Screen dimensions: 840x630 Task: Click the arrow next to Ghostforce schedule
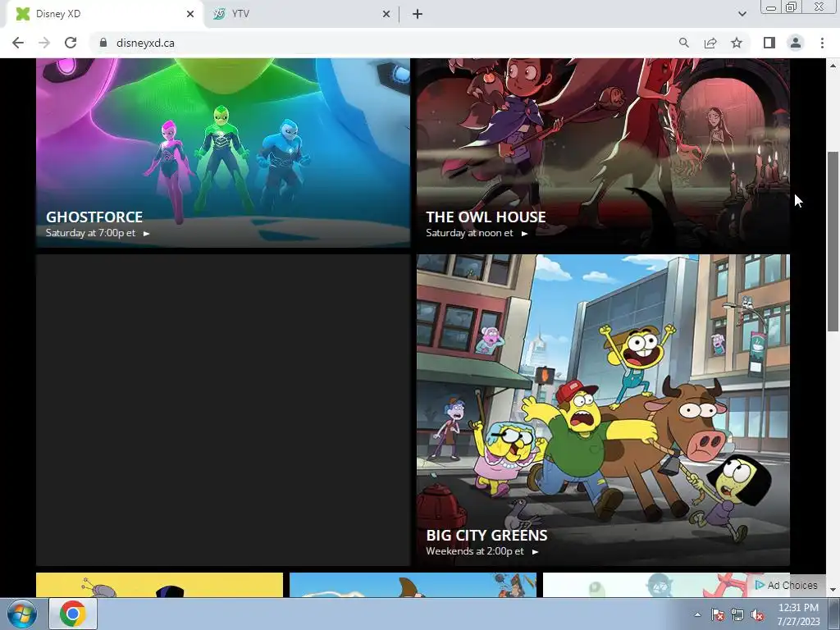[146, 234]
